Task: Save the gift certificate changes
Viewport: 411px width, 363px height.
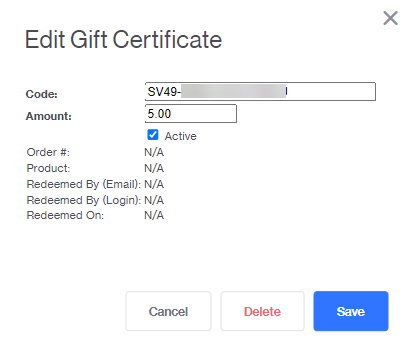Action: (x=351, y=311)
